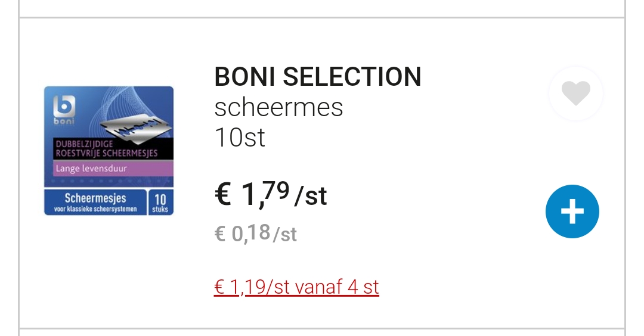Select the "scheermes" product name
The height and width of the screenshot is (336, 644).
tap(278, 108)
